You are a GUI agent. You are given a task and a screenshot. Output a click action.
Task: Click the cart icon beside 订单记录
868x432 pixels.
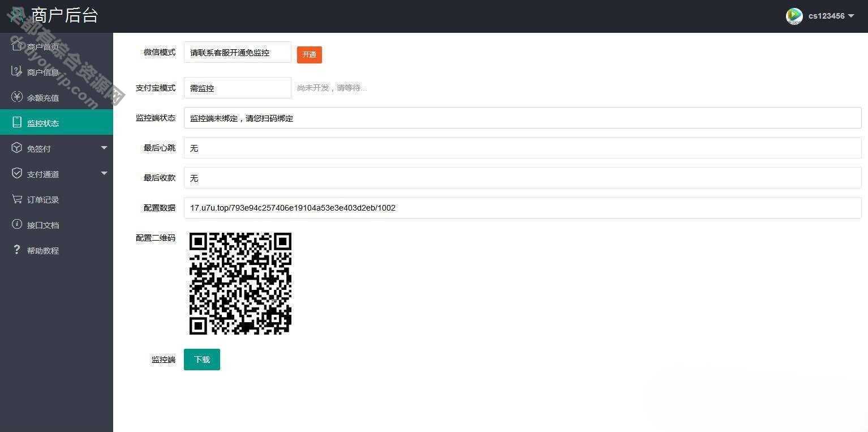click(17, 199)
